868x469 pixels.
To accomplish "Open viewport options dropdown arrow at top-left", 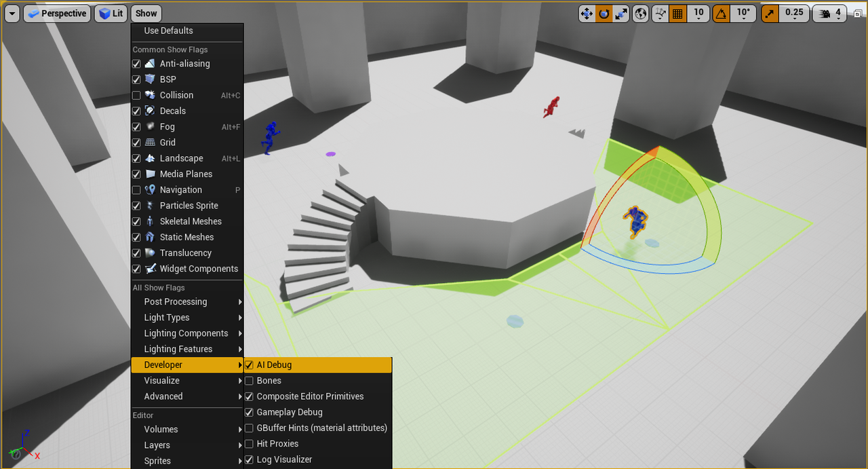I will click(x=12, y=14).
